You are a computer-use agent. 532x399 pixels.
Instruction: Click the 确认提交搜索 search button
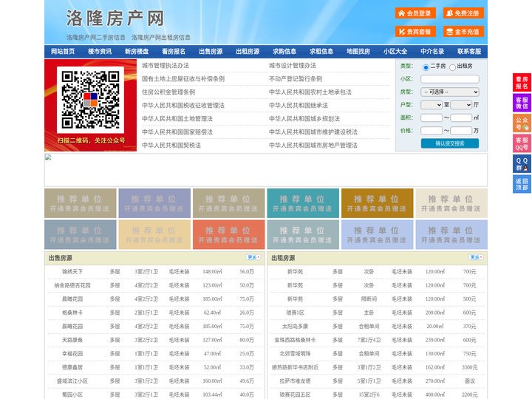[x=450, y=143]
